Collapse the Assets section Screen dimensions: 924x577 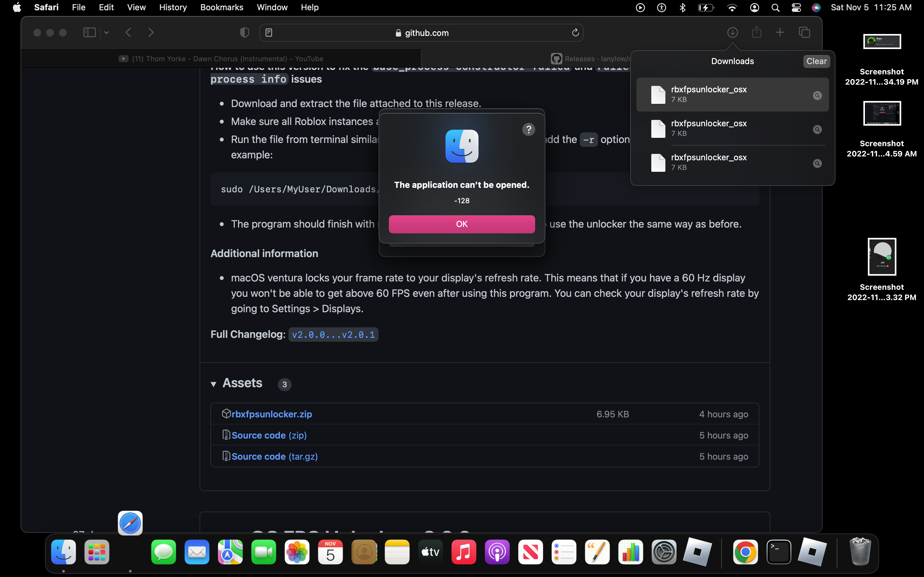[214, 384]
